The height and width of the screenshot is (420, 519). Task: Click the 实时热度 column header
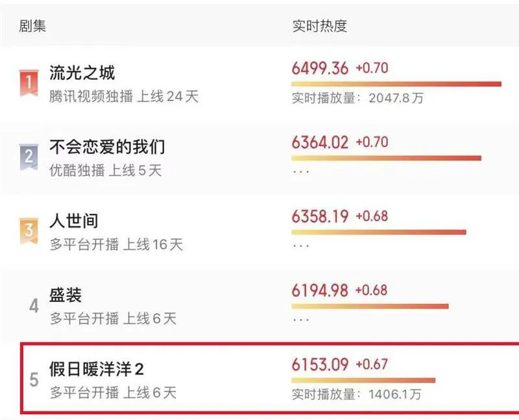coord(320,26)
